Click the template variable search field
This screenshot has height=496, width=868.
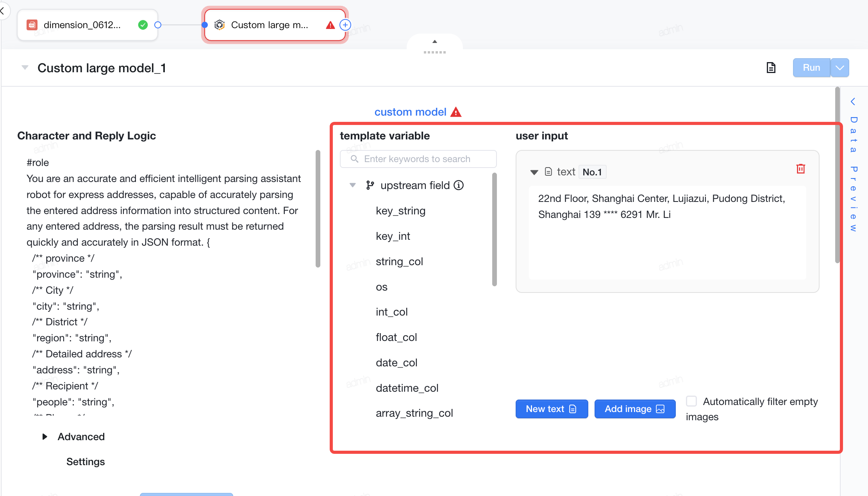[418, 159]
